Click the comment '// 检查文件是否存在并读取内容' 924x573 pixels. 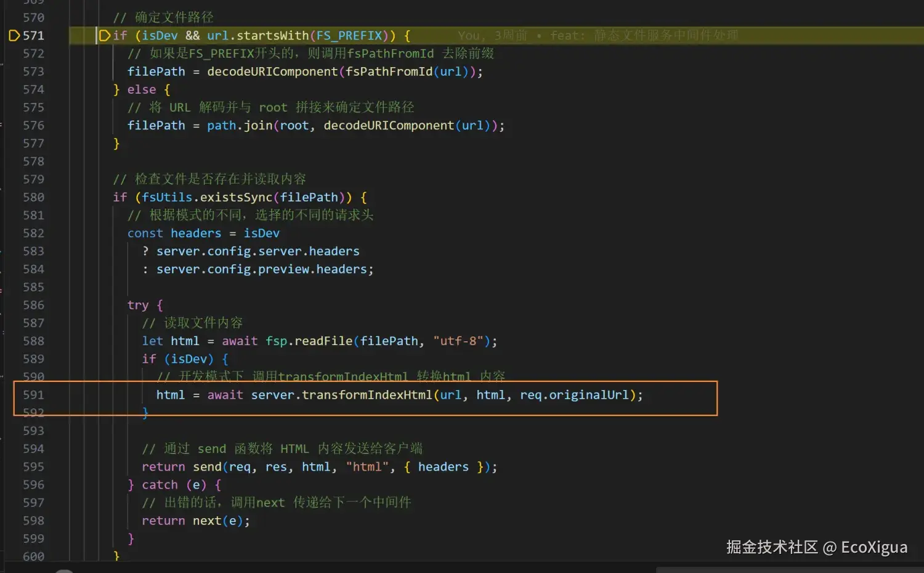coord(209,179)
